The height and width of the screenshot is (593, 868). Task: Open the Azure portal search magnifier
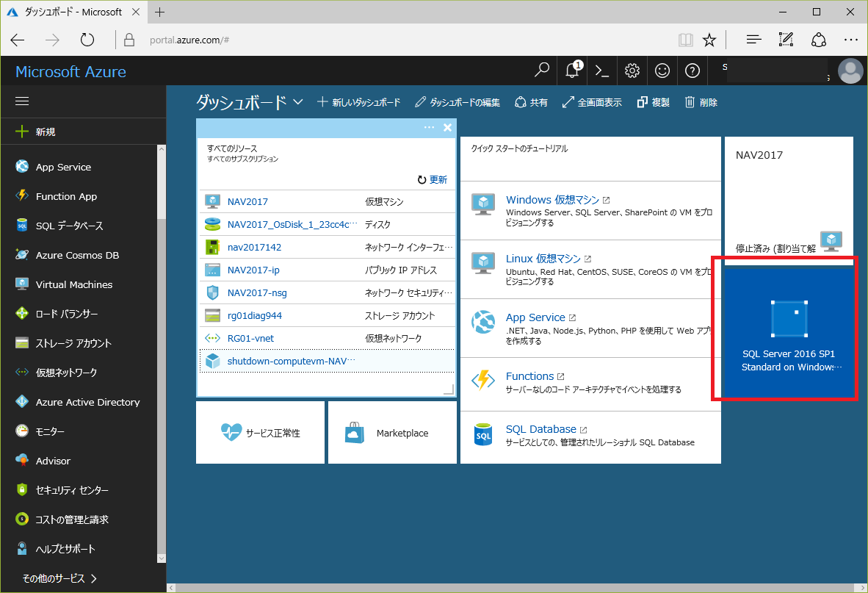[x=541, y=71]
